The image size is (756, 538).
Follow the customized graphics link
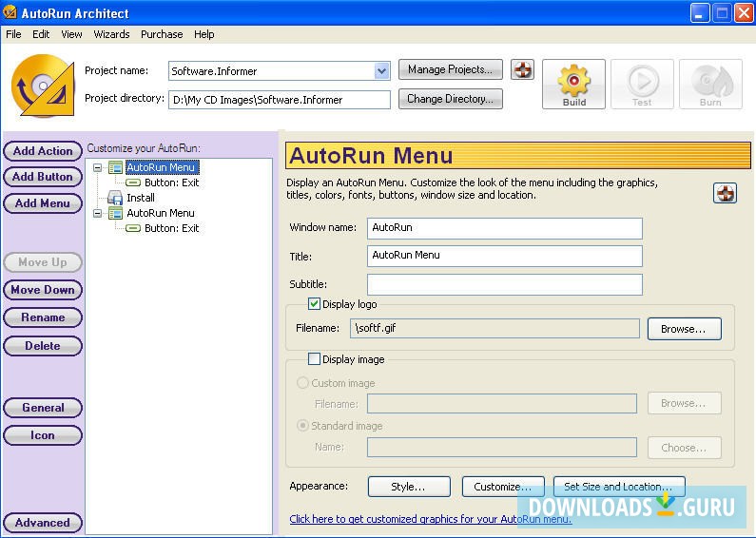pyautogui.click(x=430, y=519)
